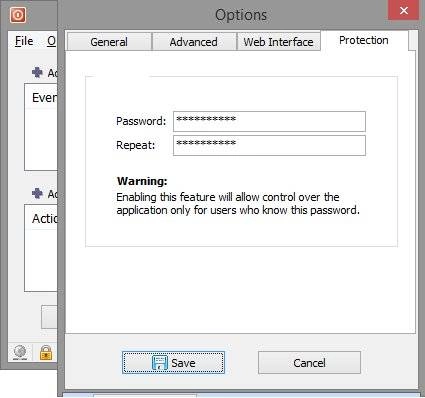
Task: Click the padlock icon in the status bar
Action: (x=46, y=353)
